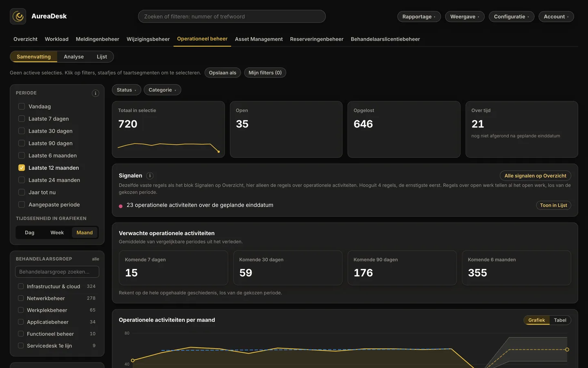Click the alle link for Behandelaarsgroep
The height and width of the screenshot is (368, 588).
(96, 259)
